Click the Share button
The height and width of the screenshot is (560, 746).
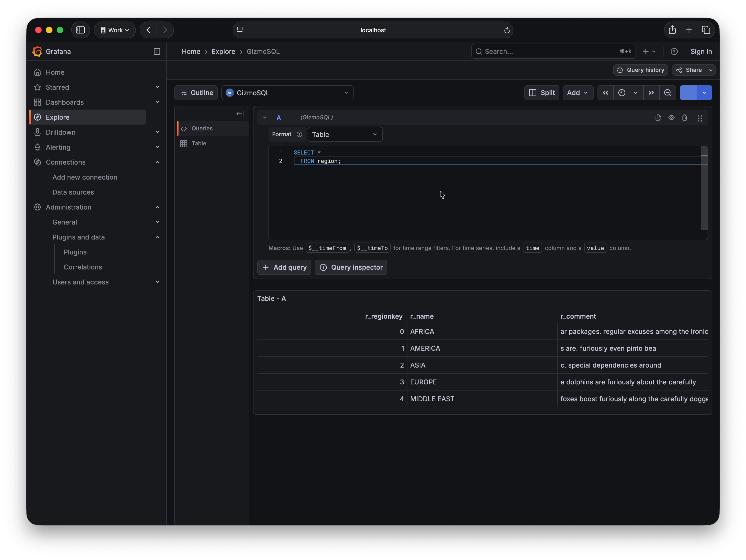[689, 70]
